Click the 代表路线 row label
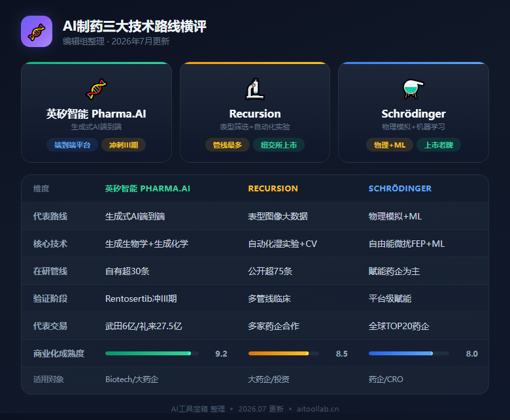510x420 pixels. pyautogui.click(x=50, y=216)
